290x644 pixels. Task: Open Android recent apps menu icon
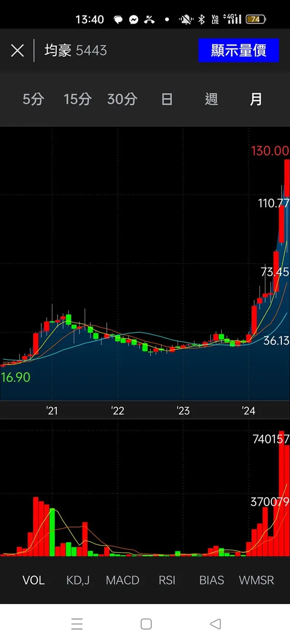(77, 624)
